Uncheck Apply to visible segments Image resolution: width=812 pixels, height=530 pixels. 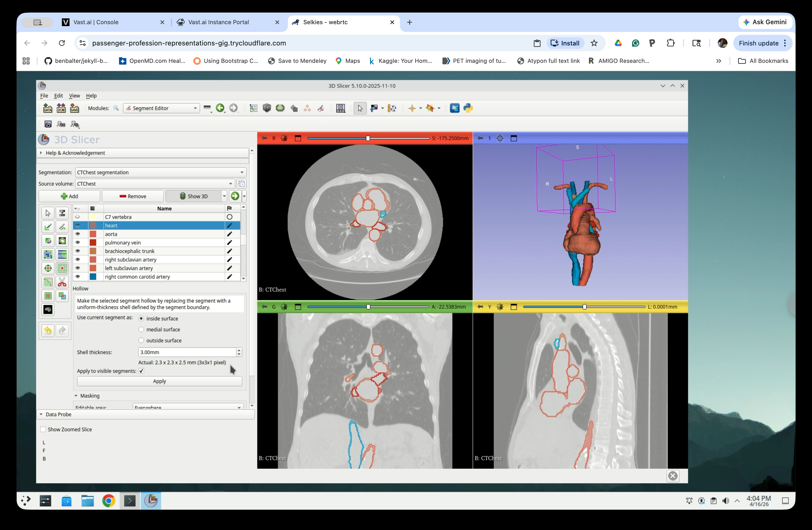point(141,371)
